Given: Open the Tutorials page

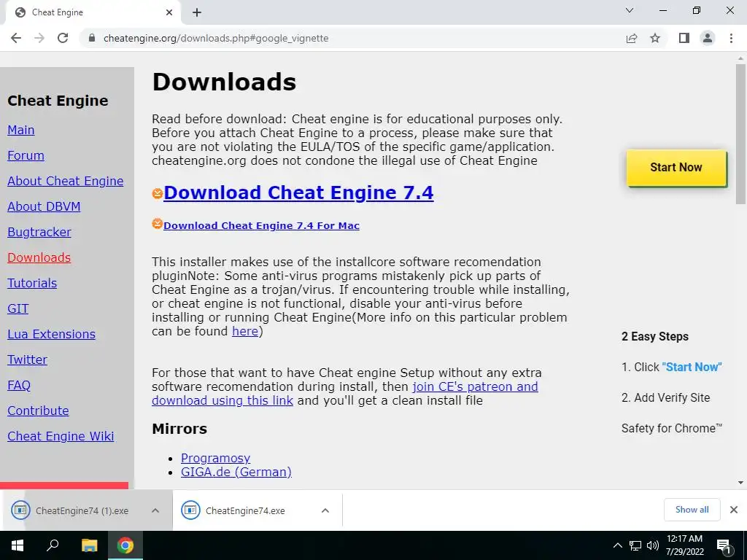Looking at the screenshot, I should 32,283.
